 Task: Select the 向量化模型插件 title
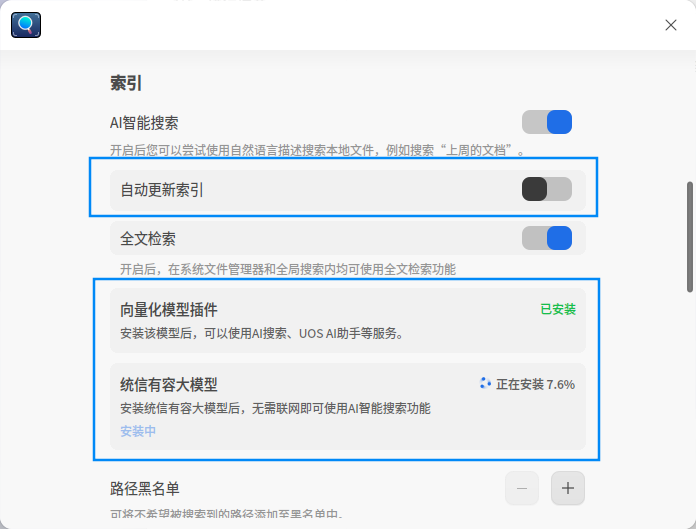[x=169, y=309]
